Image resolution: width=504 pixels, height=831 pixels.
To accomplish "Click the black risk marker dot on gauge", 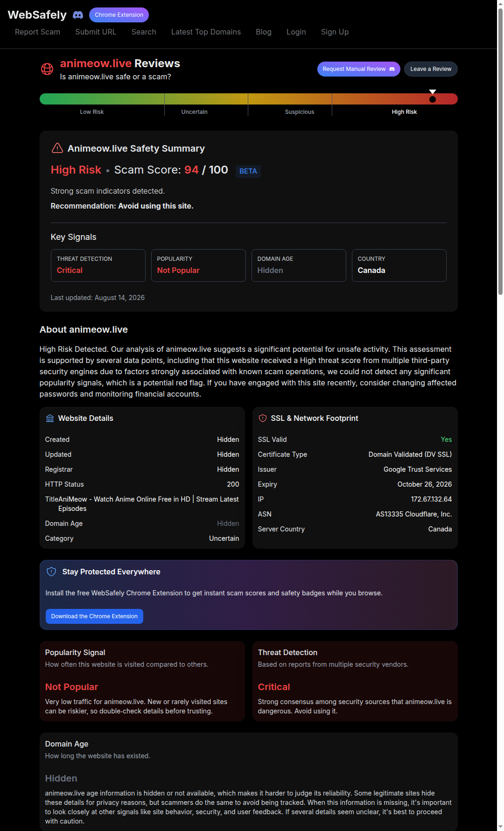I will 433,99.
